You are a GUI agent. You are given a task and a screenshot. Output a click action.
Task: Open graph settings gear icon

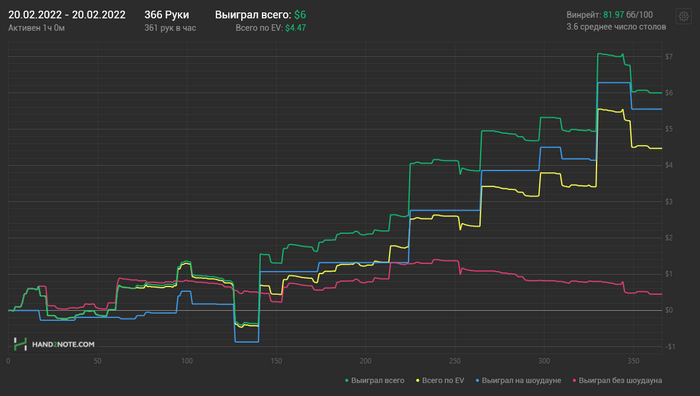click(x=683, y=17)
